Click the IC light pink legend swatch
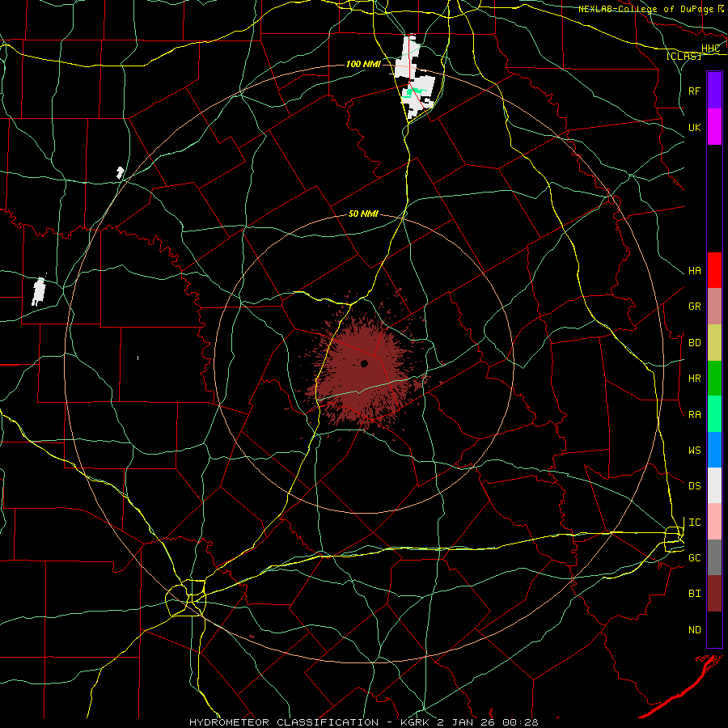Image resolution: width=728 pixels, height=728 pixels. pyautogui.click(x=714, y=522)
